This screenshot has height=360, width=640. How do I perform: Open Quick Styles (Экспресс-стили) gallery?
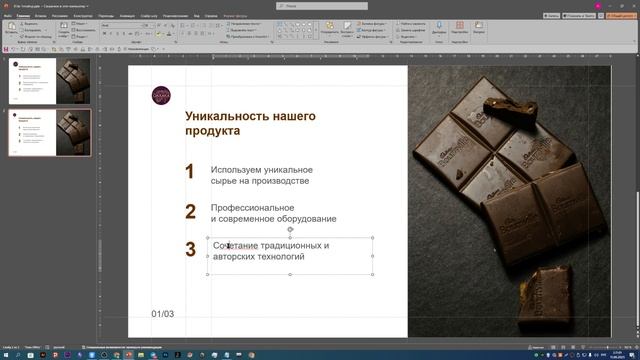click(347, 29)
